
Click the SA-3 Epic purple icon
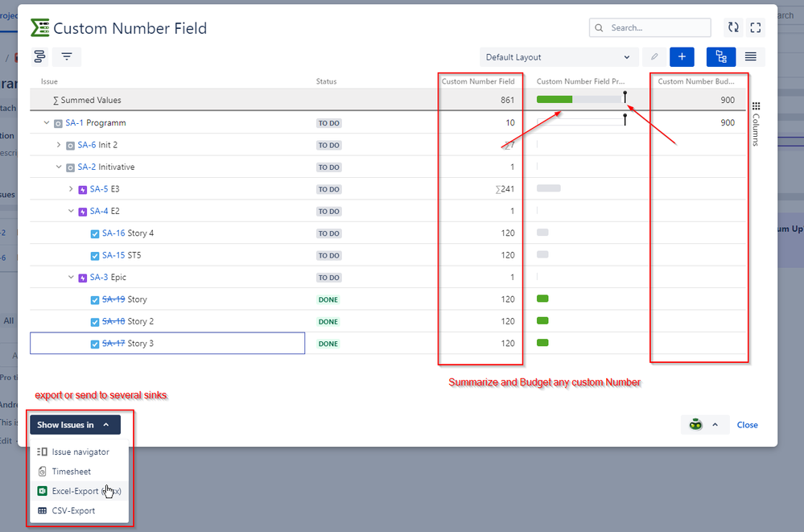pyautogui.click(x=83, y=278)
